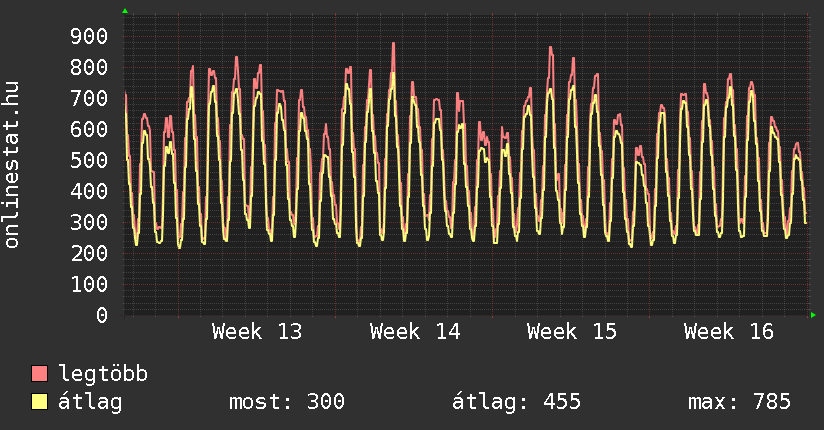Screen dimensions: 824x430
Task: Click the Week 16 axis label
Action: (x=729, y=332)
